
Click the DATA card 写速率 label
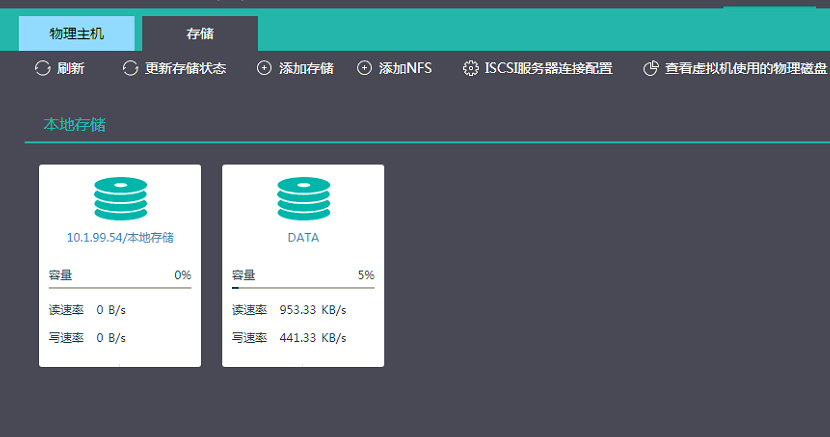(x=249, y=338)
